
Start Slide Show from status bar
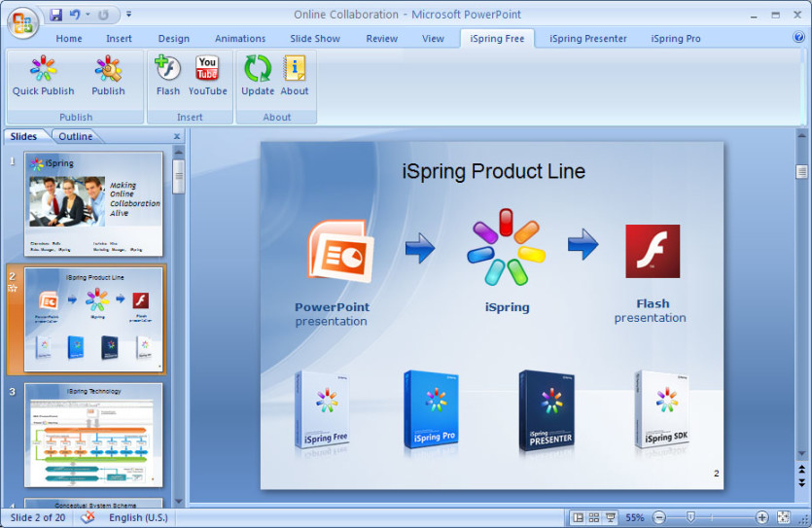pyautogui.click(x=611, y=517)
